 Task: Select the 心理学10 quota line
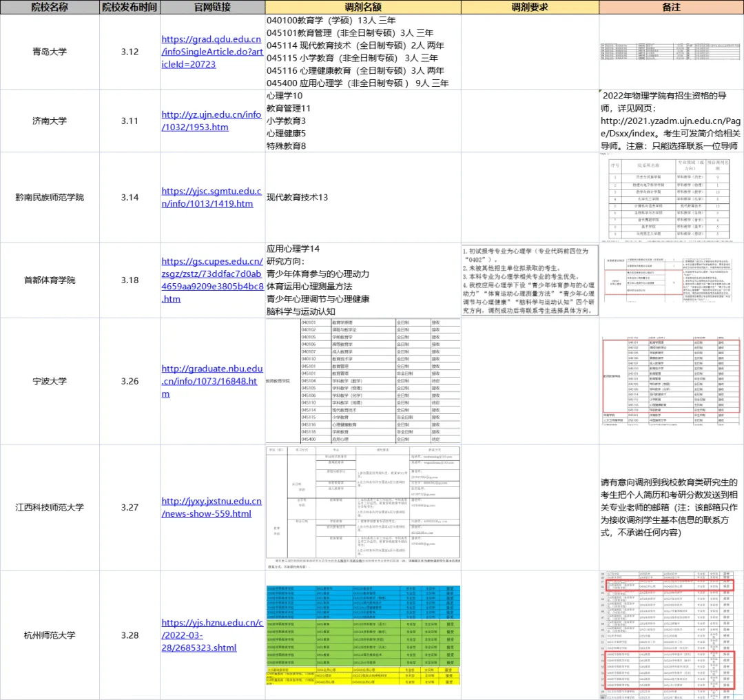tap(285, 96)
